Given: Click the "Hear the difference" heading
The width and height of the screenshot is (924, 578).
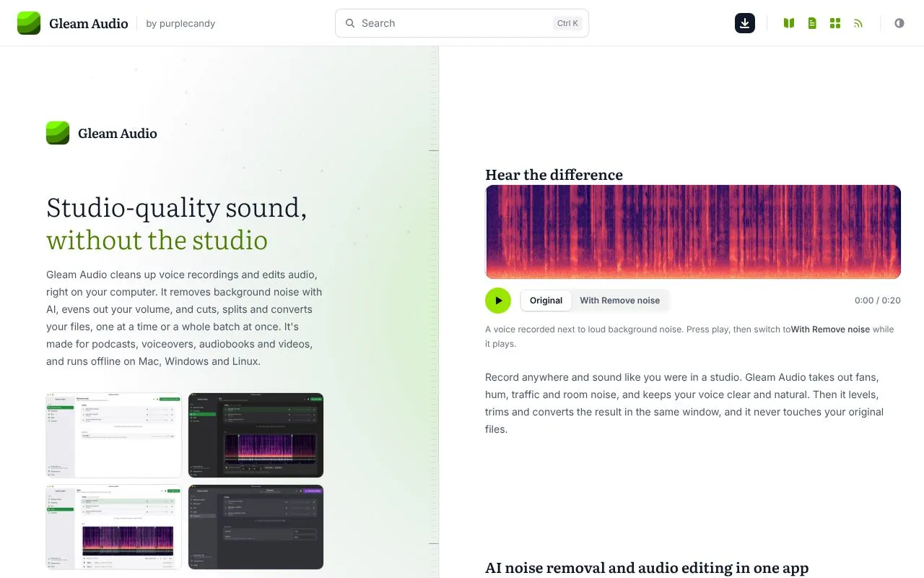Looking at the screenshot, I should (554, 175).
